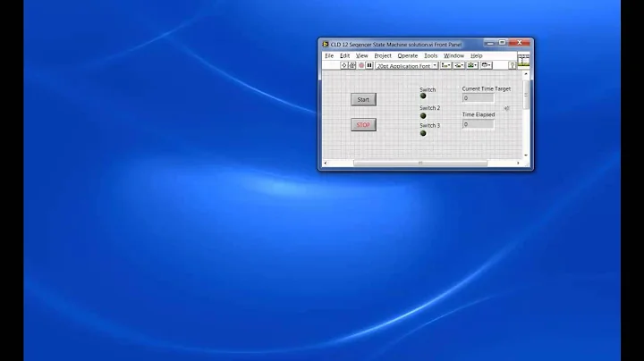Viewport: 644px width, 361px height.
Task: Click the Time Elapsed numeric field
Action: pyautogui.click(x=478, y=124)
